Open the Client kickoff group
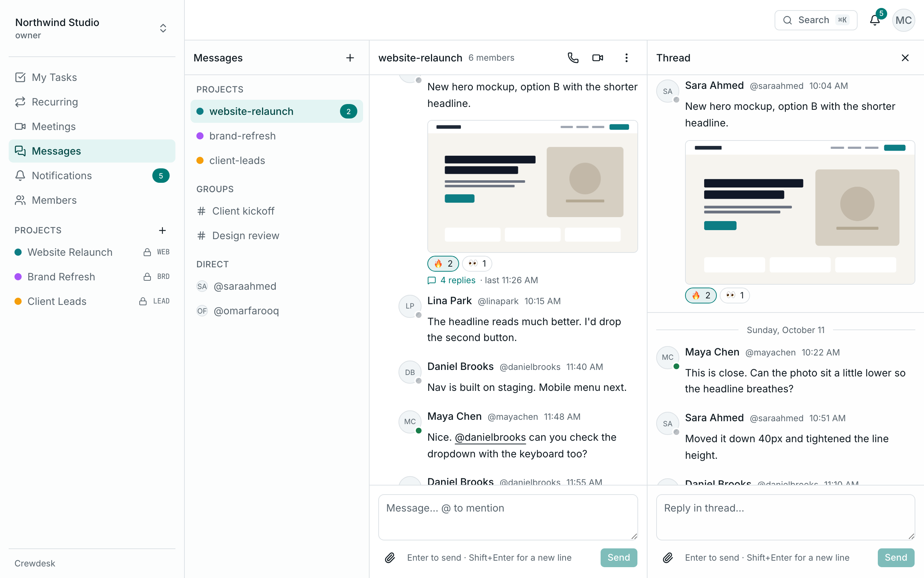The height and width of the screenshot is (578, 924). pyautogui.click(x=276, y=211)
